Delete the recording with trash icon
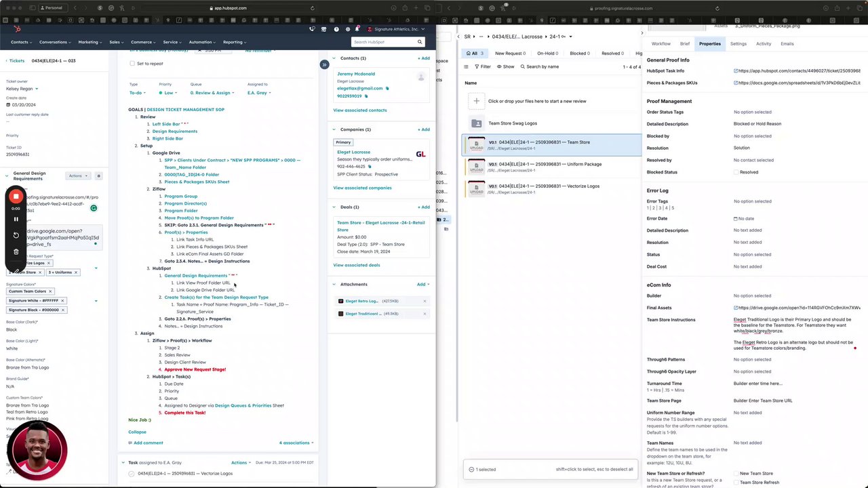Screen dimensions: 868x488 (x=16, y=251)
